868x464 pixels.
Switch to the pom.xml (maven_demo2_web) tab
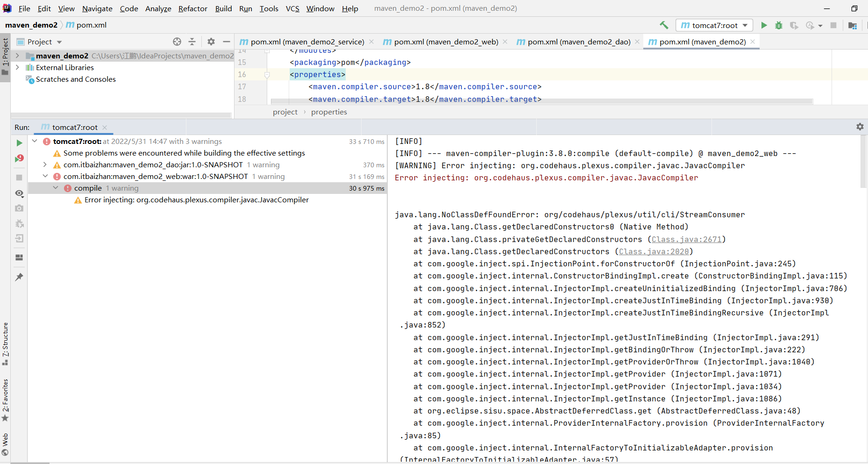pos(446,42)
